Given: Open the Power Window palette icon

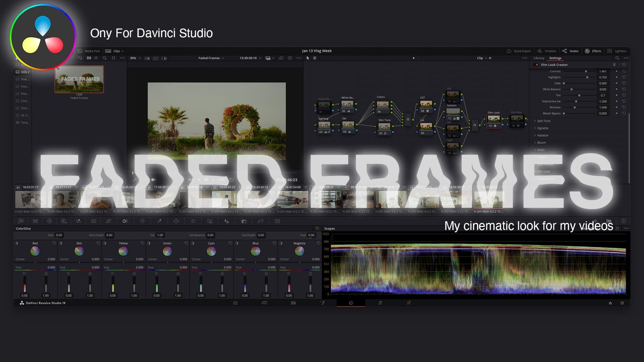Looking at the screenshot, I should coord(176,221).
